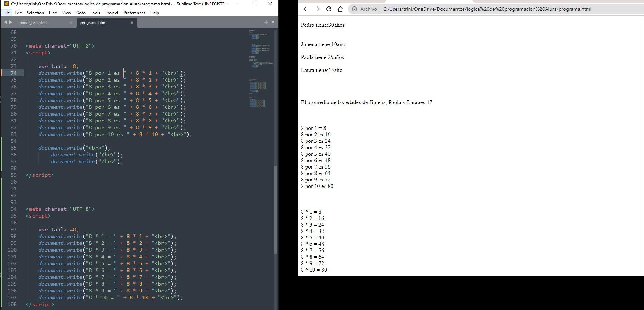Image resolution: width=644 pixels, height=310 pixels.
Task: Click the browser address bar URL
Action: 487,9
